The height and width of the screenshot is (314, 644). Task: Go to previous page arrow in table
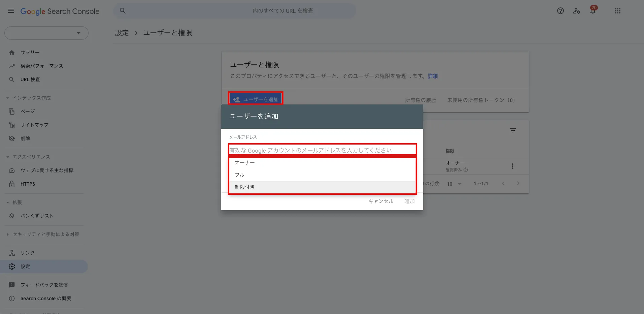[503, 184]
